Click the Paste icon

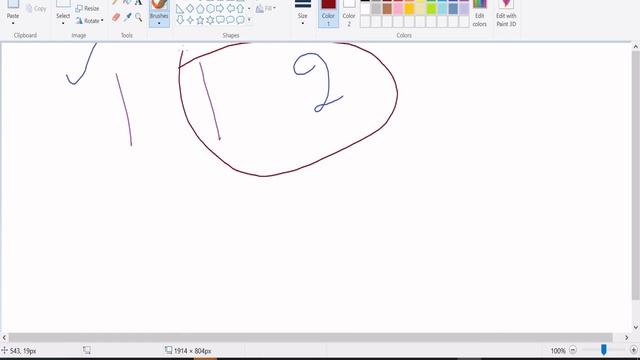(x=13, y=4)
